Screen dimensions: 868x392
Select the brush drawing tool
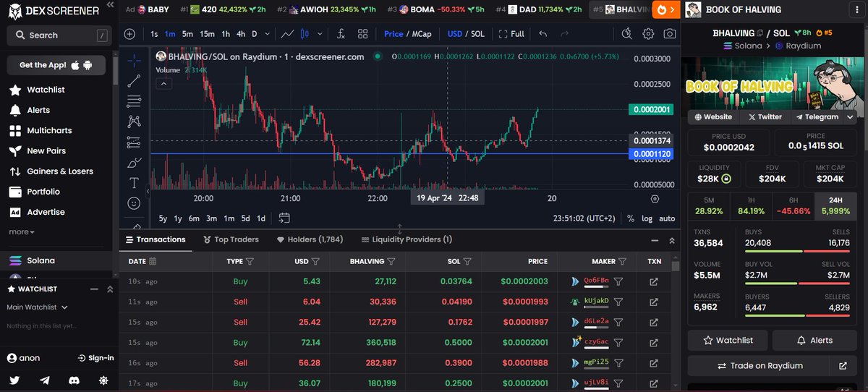pos(134,163)
